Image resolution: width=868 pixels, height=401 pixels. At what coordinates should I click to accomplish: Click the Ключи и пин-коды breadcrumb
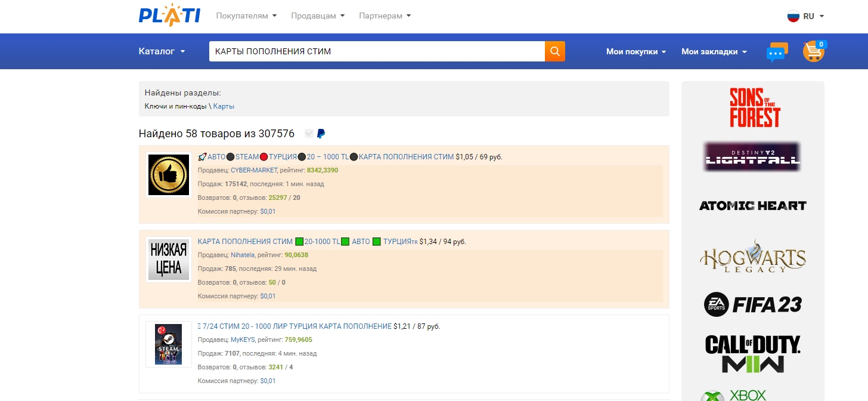click(175, 106)
